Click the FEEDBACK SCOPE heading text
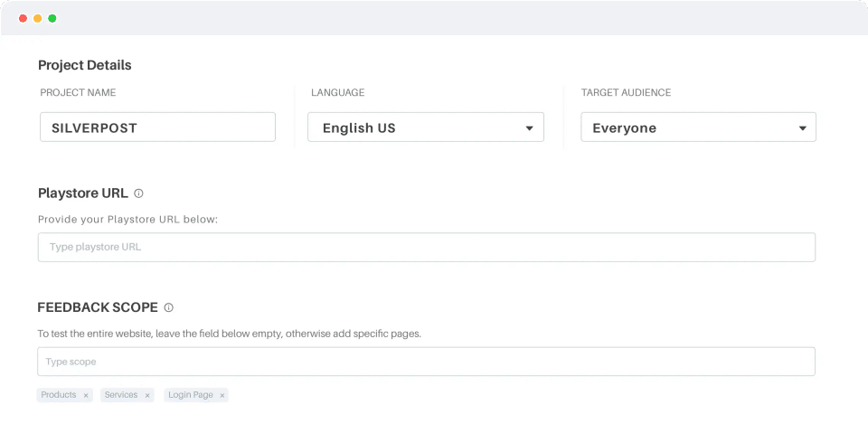Viewport: 868px width, 433px height. (x=98, y=307)
